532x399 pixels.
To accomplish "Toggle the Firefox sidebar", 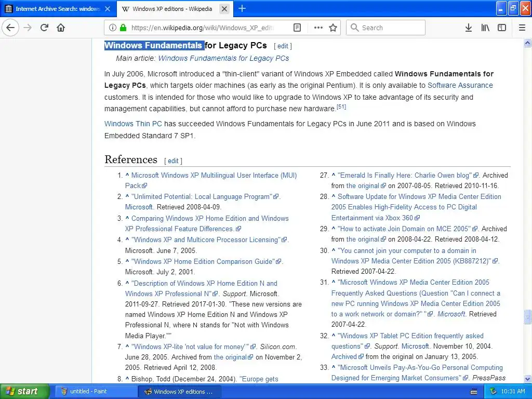I will [x=502, y=28].
